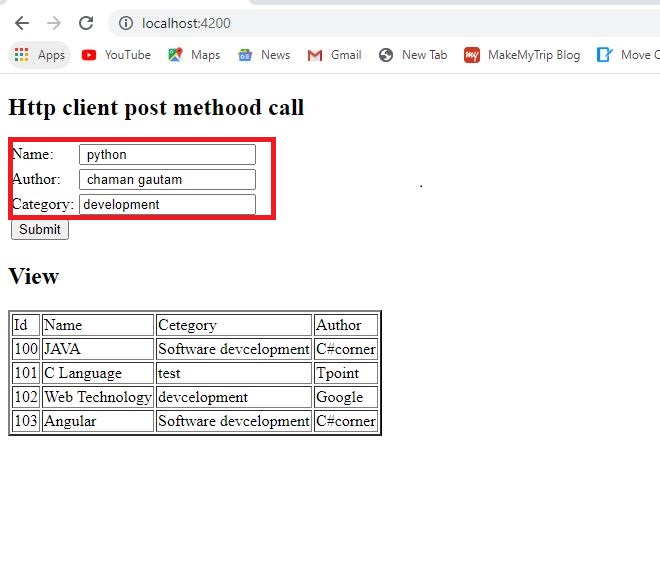
Task: Click the cell with Id 101
Action: point(26,373)
